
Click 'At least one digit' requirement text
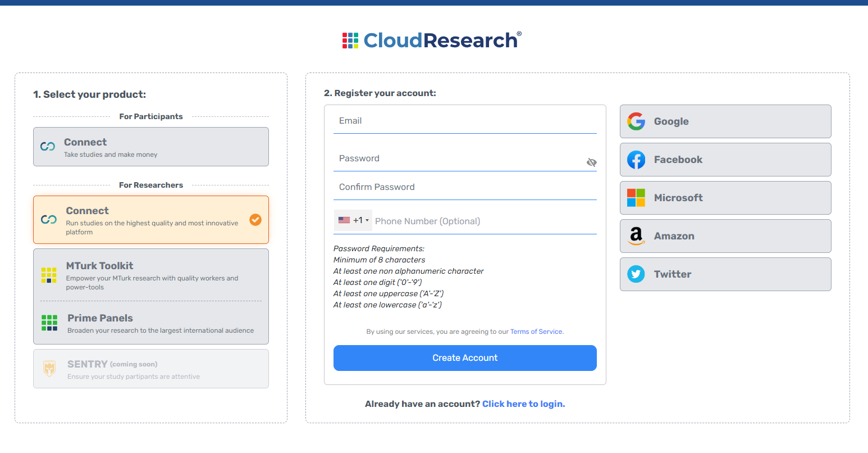coord(377,282)
